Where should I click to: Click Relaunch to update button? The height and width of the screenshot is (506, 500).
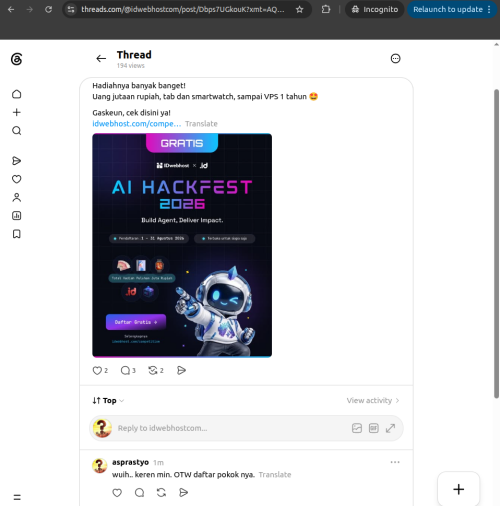452,9
